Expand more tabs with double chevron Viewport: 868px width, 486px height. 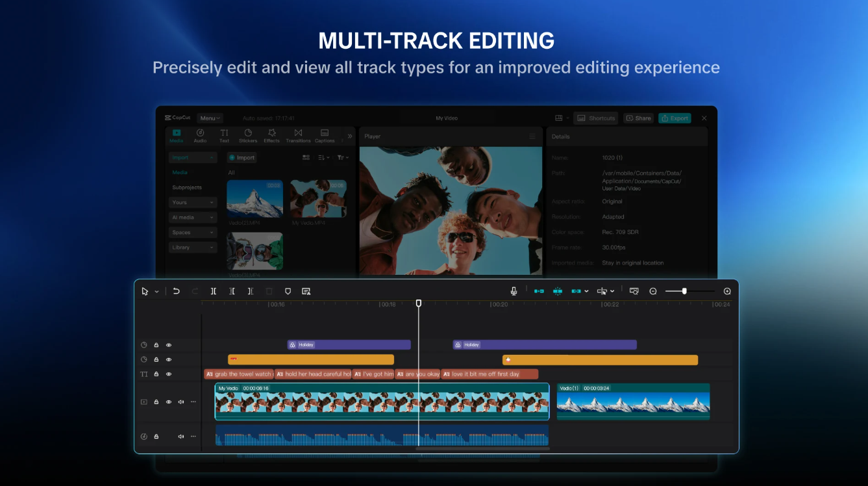coord(350,136)
